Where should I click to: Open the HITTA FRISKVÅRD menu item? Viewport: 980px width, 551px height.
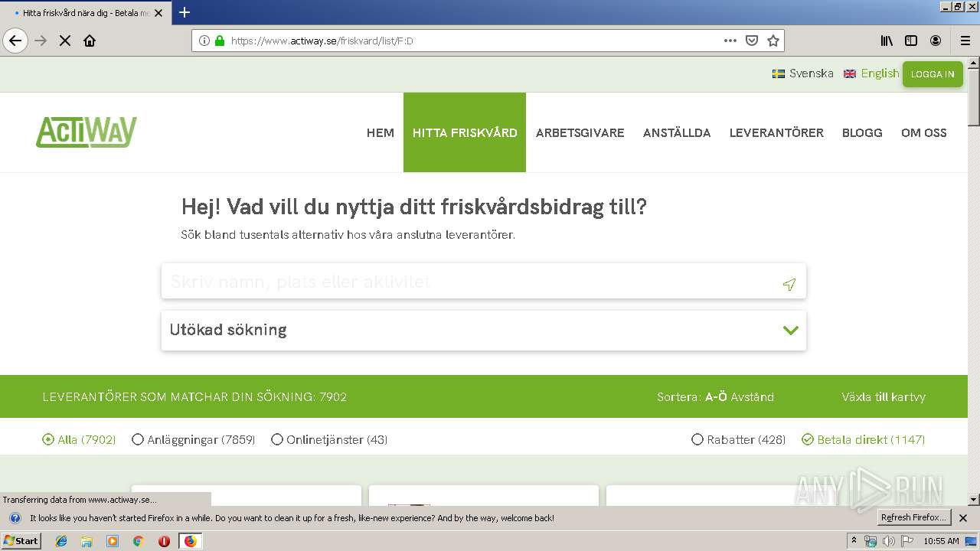coord(465,132)
